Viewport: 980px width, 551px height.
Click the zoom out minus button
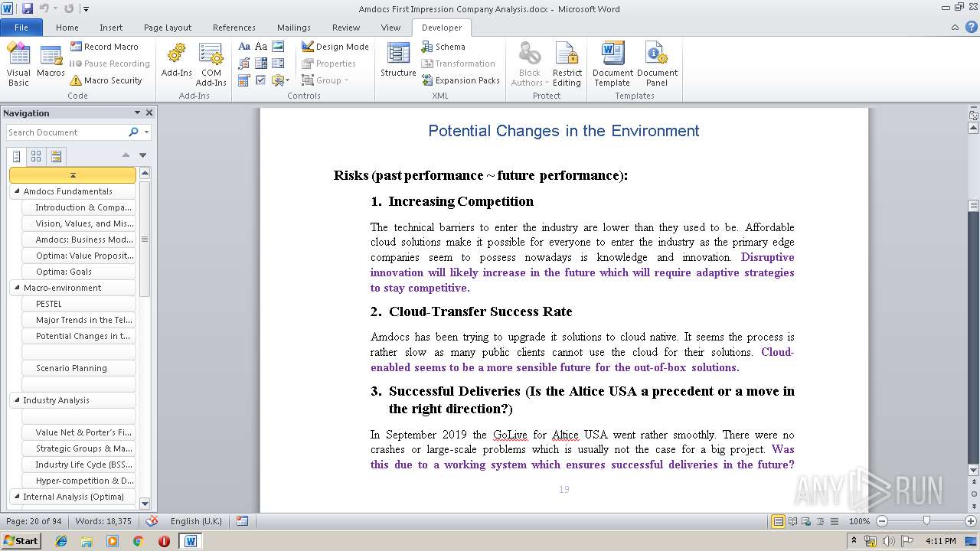pos(881,521)
